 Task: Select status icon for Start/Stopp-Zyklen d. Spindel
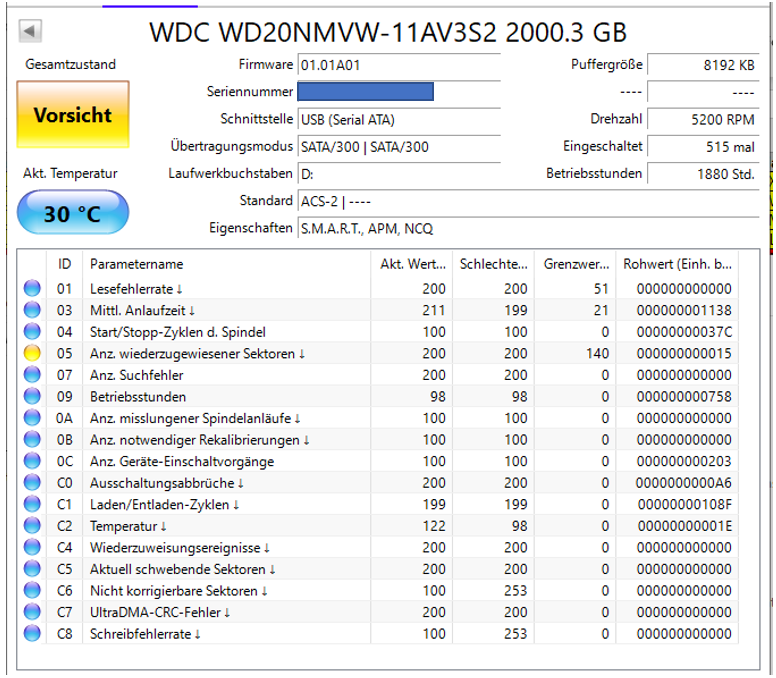32,332
